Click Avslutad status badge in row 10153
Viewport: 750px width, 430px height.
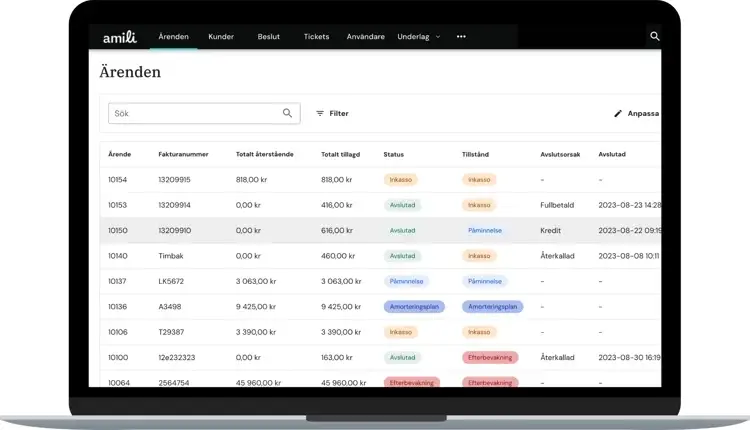pos(402,205)
